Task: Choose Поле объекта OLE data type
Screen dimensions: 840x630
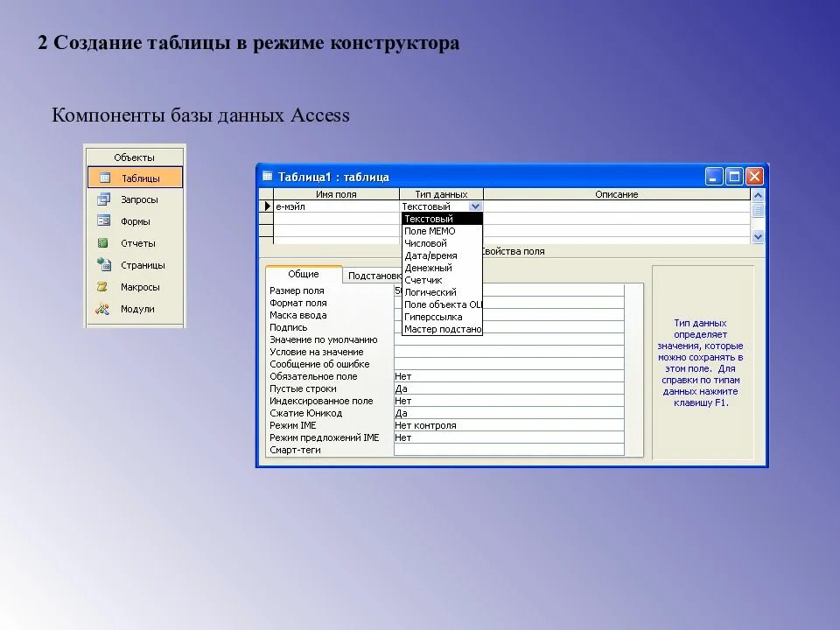Action: (442, 304)
